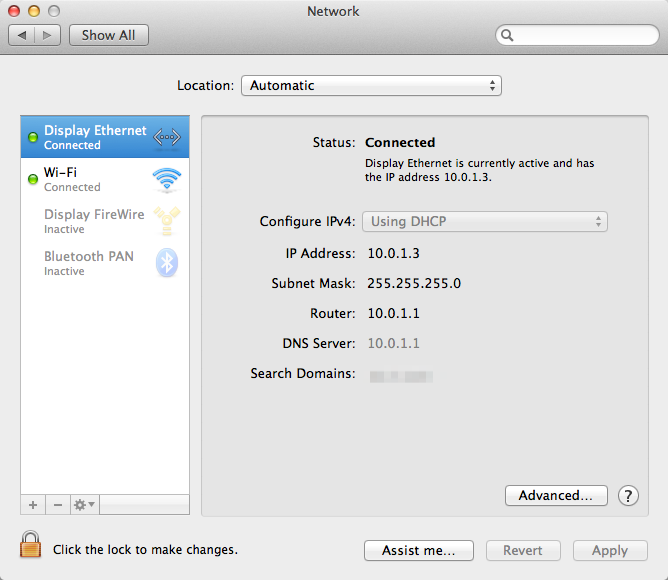Click the Apply button
The width and height of the screenshot is (668, 580).
pos(610,551)
